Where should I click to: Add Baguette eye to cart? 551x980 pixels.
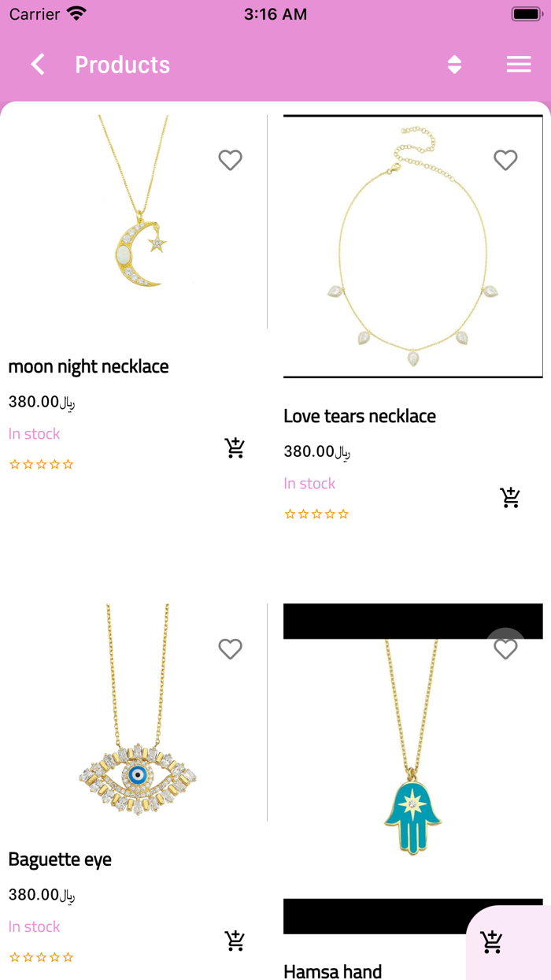pos(235,941)
